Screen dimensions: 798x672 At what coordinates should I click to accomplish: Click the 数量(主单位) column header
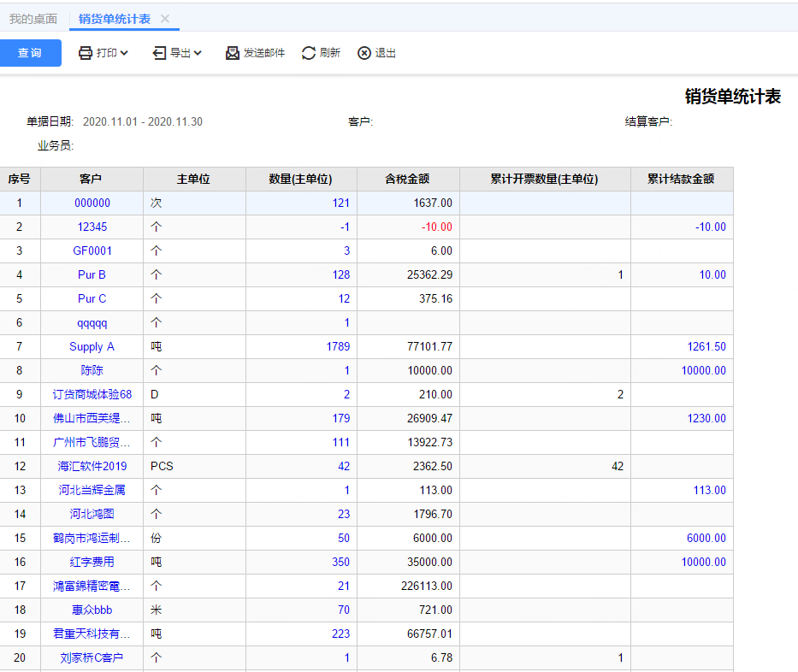[301, 179]
